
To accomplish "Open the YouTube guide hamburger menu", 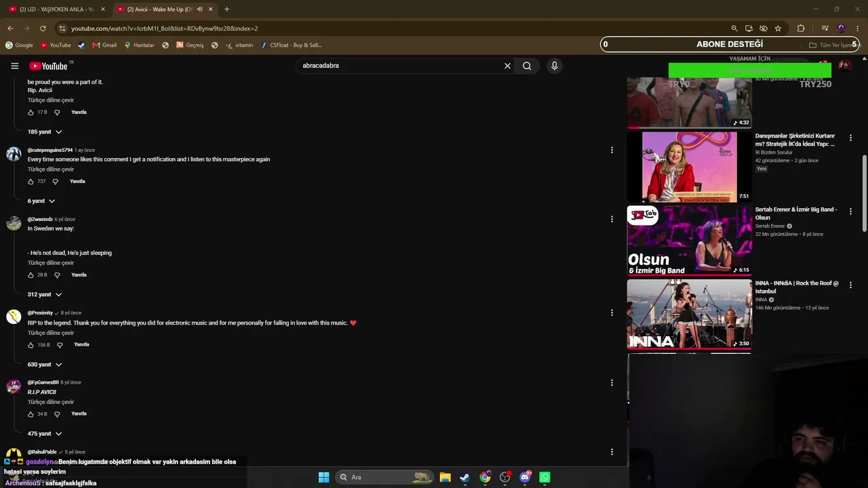I will 14,66.
